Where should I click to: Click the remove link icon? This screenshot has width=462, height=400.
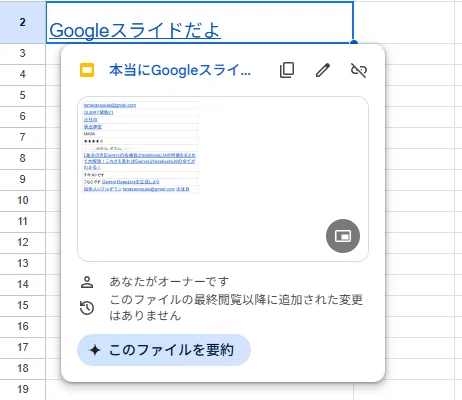point(359,70)
